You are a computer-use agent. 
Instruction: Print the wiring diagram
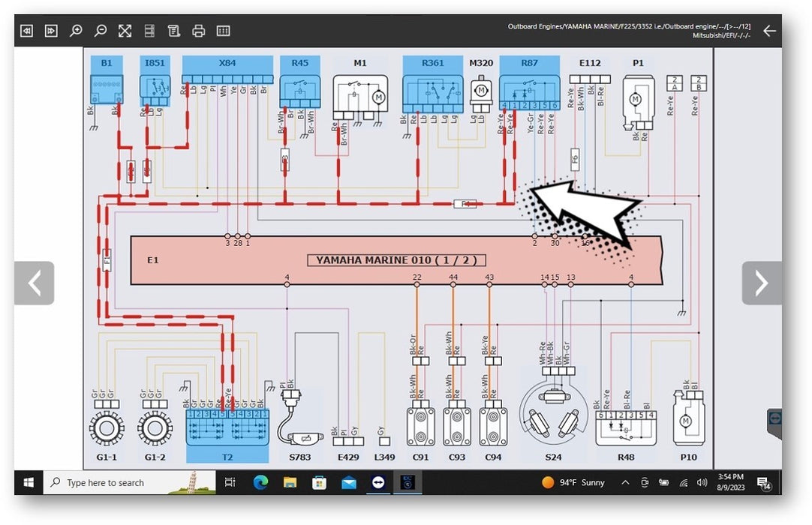(x=198, y=31)
